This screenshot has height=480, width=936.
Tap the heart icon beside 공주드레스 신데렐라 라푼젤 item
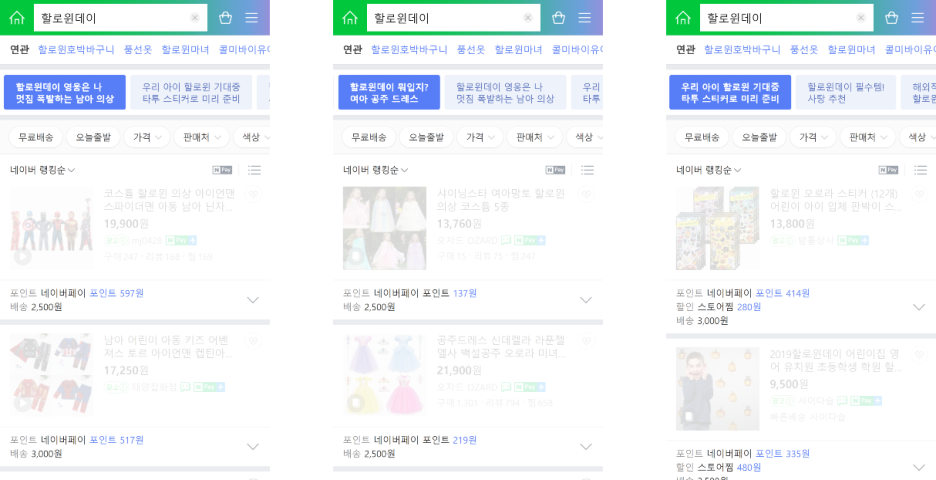586,341
